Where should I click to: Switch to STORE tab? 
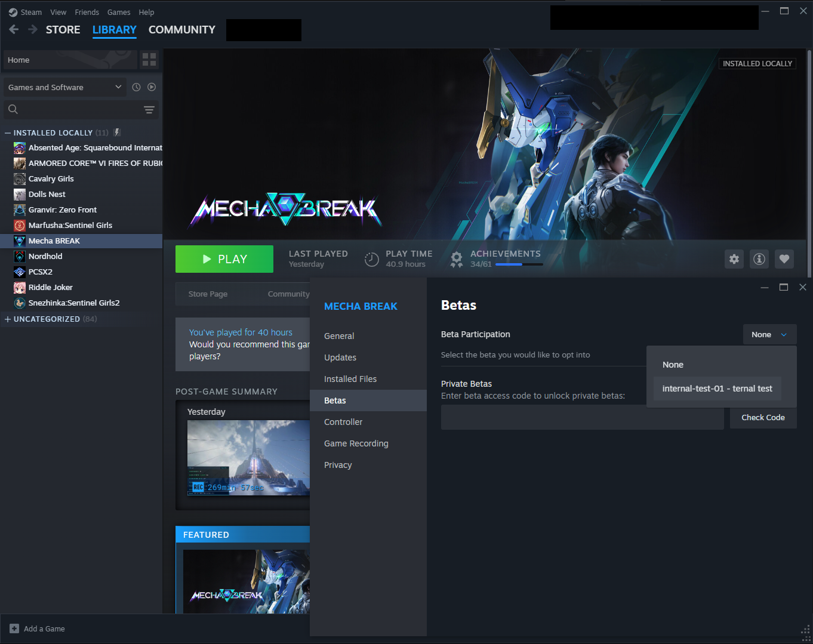tap(63, 29)
